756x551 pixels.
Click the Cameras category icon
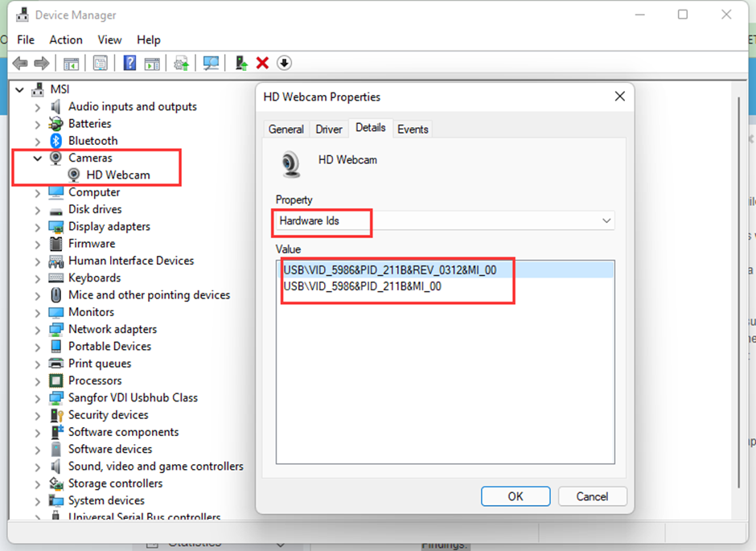[x=56, y=158]
